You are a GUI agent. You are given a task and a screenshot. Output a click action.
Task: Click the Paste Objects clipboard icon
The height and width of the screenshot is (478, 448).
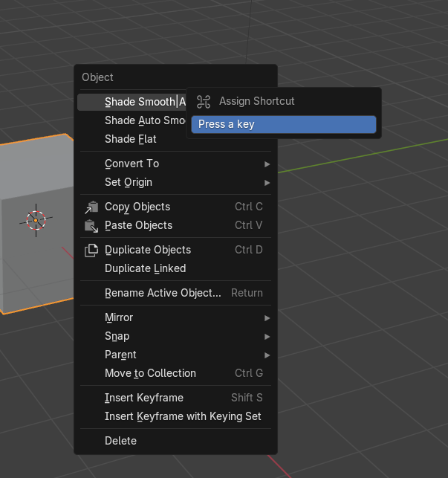point(91,226)
